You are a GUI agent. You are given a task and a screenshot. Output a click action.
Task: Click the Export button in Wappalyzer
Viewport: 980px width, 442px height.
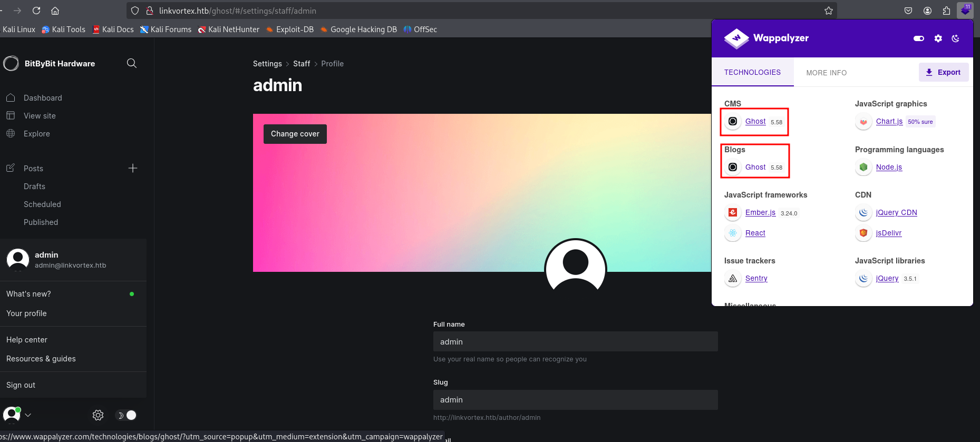coord(943,72)
